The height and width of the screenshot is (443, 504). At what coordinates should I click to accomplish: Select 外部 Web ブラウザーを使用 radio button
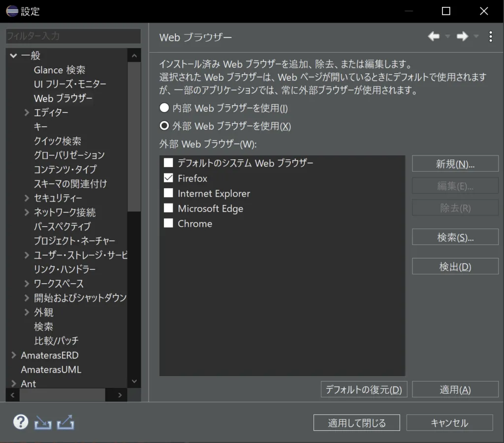164,126
